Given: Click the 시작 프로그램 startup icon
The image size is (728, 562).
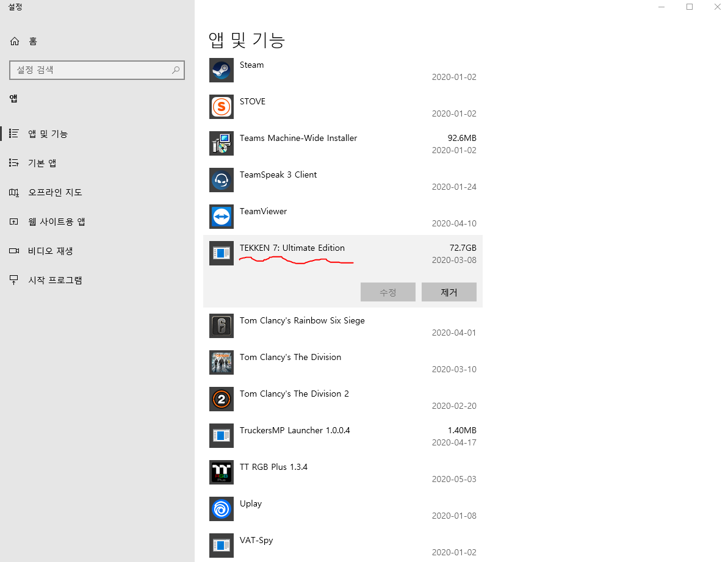Looking at the screenshot, I should 14,280.
